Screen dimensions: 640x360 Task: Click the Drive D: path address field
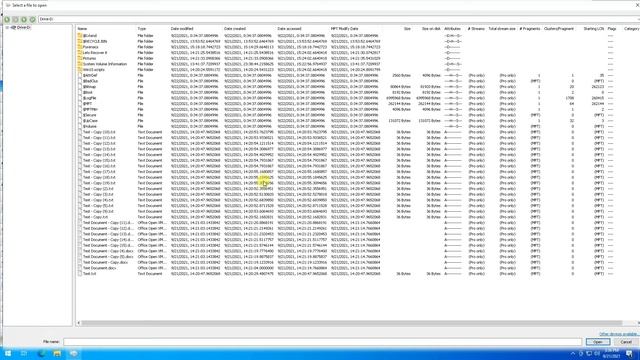pyautogui.click(x=339, y=19)
